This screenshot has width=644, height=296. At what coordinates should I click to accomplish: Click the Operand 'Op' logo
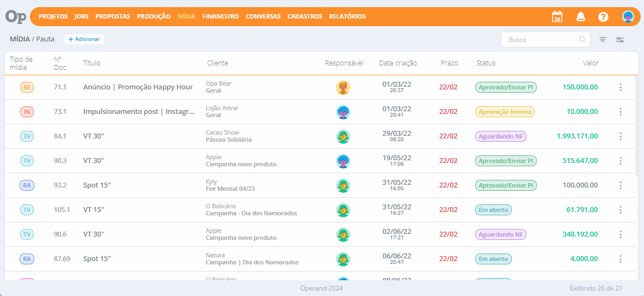(x=16, y=16)
